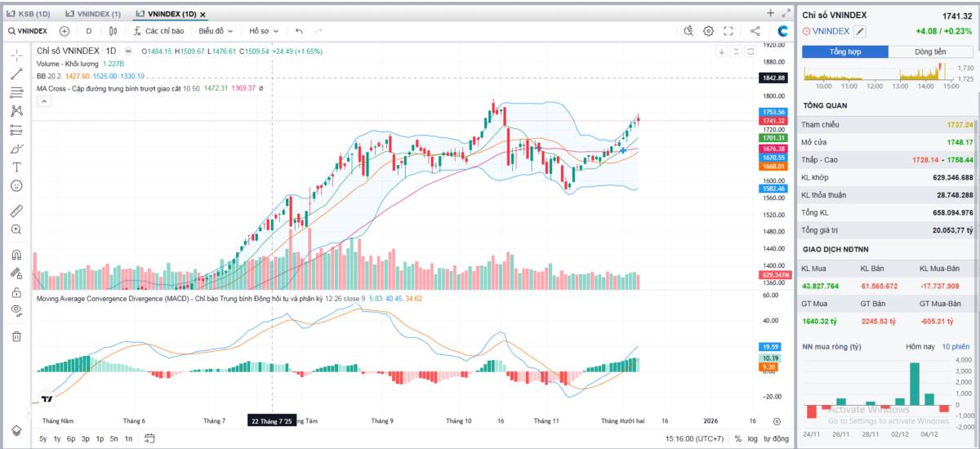Open chart settings gear icon
This screenshot has height=449, width=980.
click(708, 31)
